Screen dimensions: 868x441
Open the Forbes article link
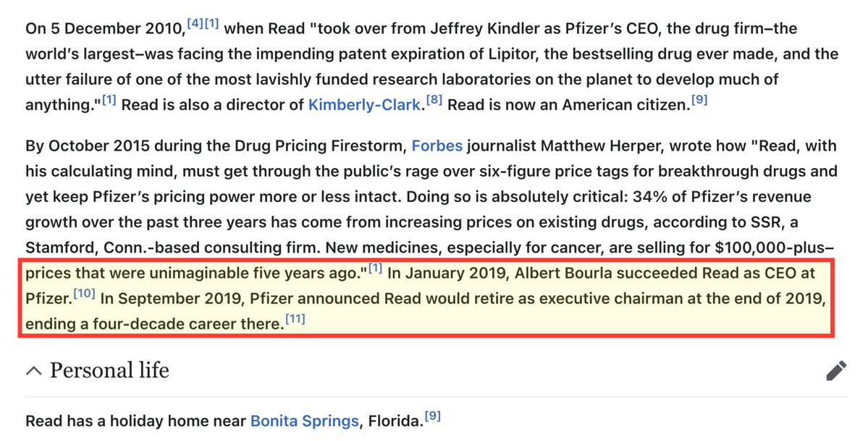pos(437,147)
